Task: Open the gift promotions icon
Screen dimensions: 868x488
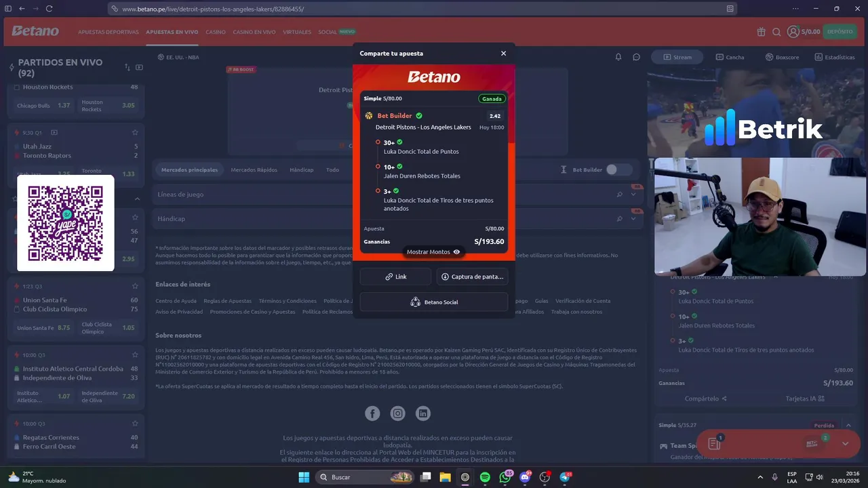Action: [x=762, y=32]
